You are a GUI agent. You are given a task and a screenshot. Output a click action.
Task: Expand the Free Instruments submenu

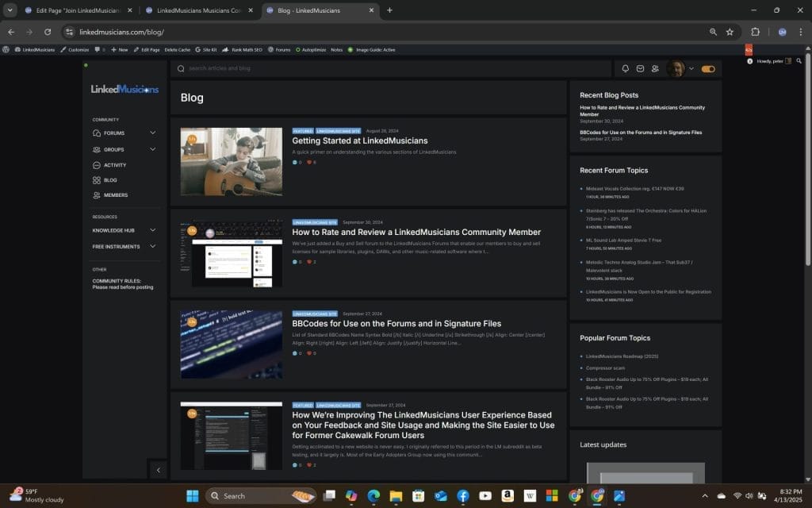152,247
